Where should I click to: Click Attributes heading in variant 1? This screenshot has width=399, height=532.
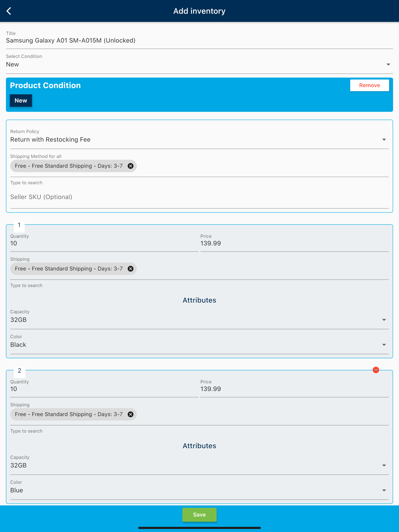pos(199,300)
